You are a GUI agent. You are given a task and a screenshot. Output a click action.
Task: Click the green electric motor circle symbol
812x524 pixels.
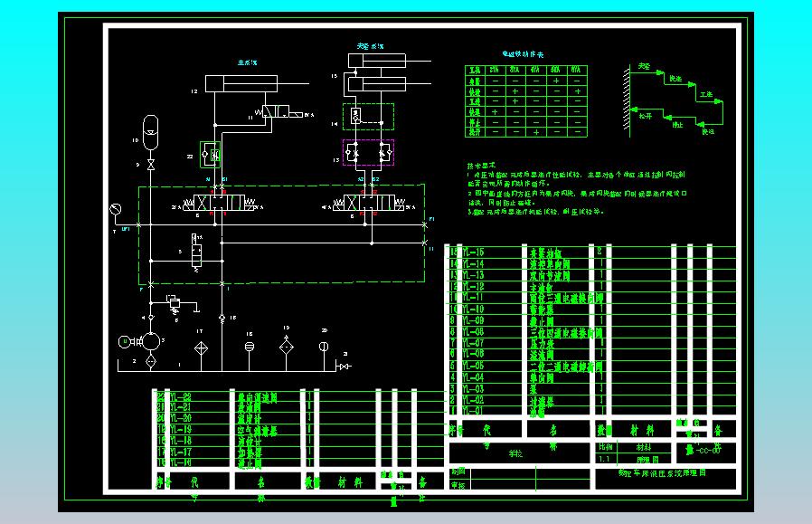124,341
